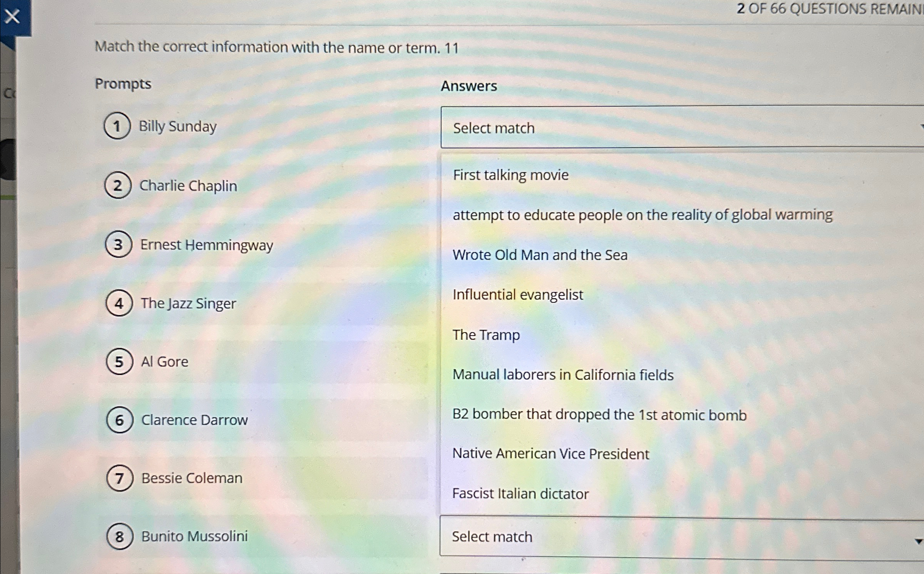Click the number 4 circle by The Jazz Singer
Screen dimensions: 924x574
point(119,303)
